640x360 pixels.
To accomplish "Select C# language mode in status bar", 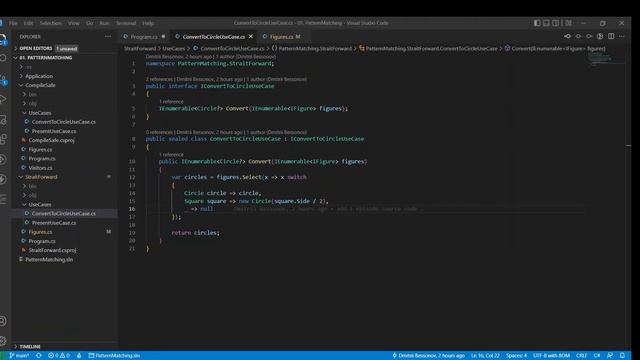I will coord(597,356).
